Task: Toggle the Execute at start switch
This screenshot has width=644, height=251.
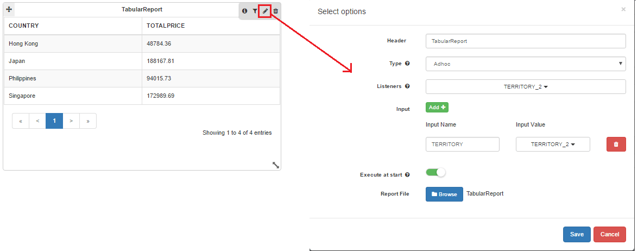Action: pyautogui.click(x=435, y=173)
